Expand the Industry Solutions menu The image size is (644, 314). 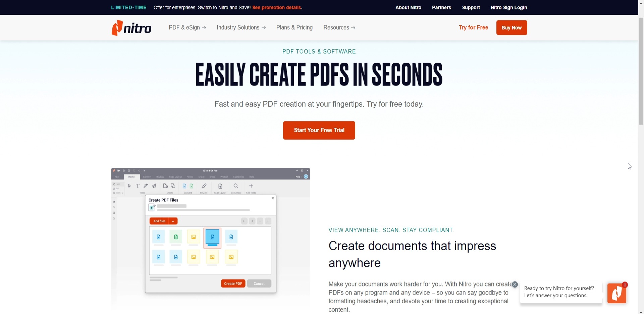[x=241, y=28]
